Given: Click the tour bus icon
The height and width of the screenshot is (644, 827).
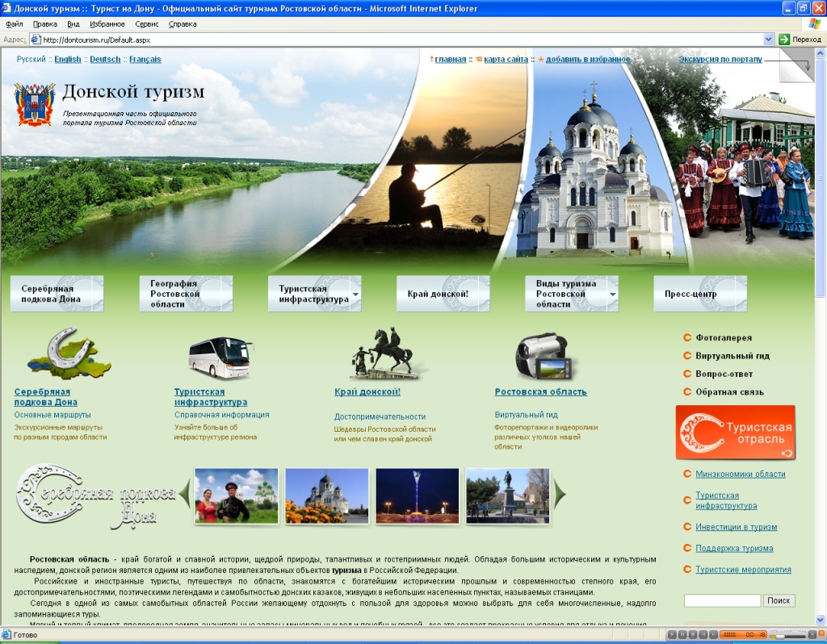Looking at the screenshot, I should [x=221, y=358].
